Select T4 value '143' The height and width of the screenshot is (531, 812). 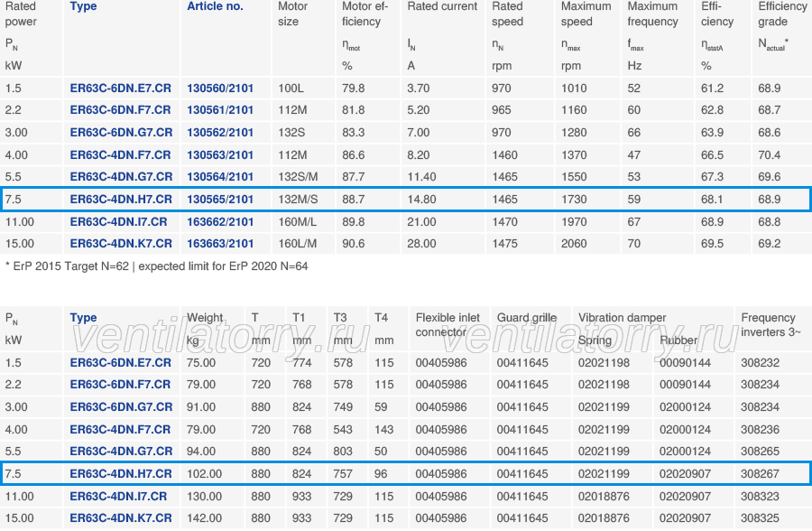[x=383, y=429]
